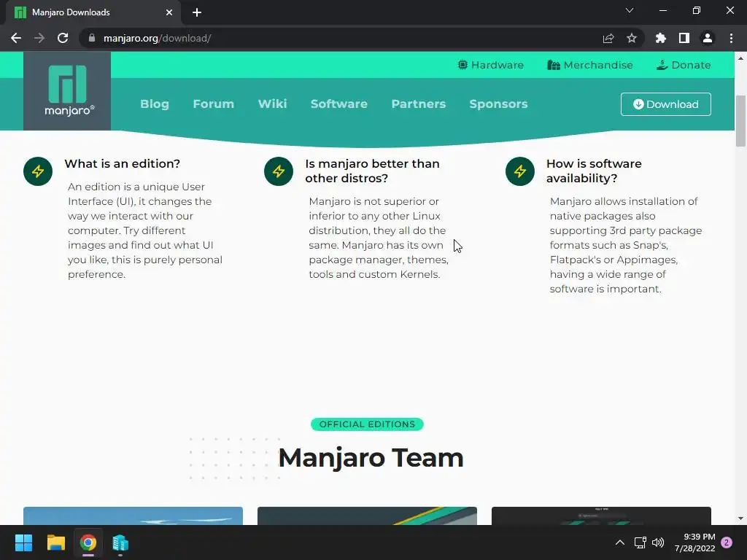Image resolution: width=747 pixels, height=560 pixels.
Task: Click the 'What is an edition?' heading
Action: [x=122, y=164]
